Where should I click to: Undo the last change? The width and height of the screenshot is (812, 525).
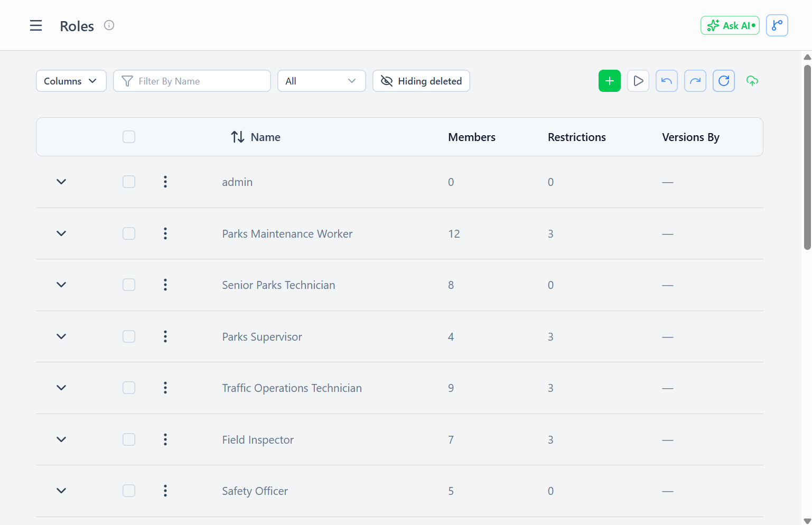pyautogui.click(x=667, y=81)
